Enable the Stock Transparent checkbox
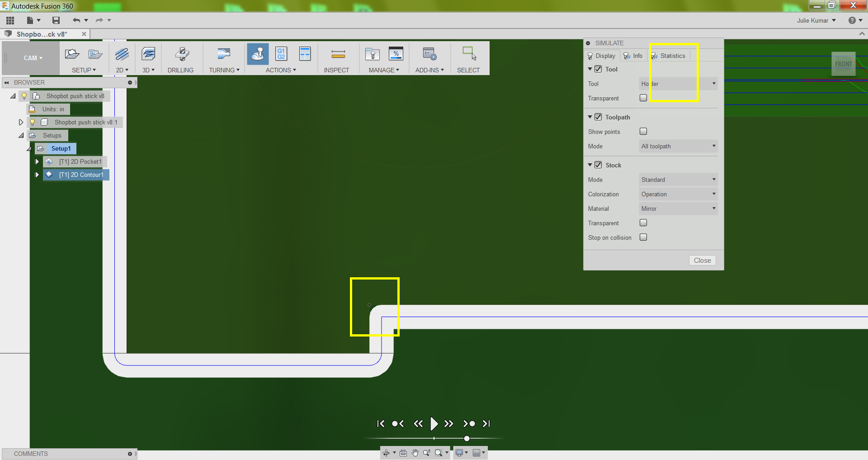Viewport: 868px width, 460px height. (643, 223)
